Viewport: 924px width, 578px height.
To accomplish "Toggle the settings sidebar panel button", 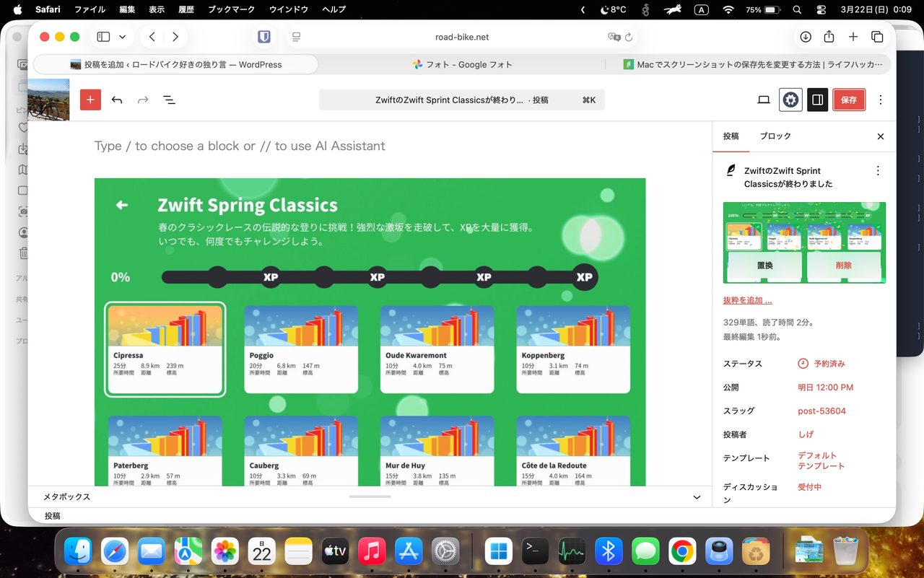I will point(817,100).
